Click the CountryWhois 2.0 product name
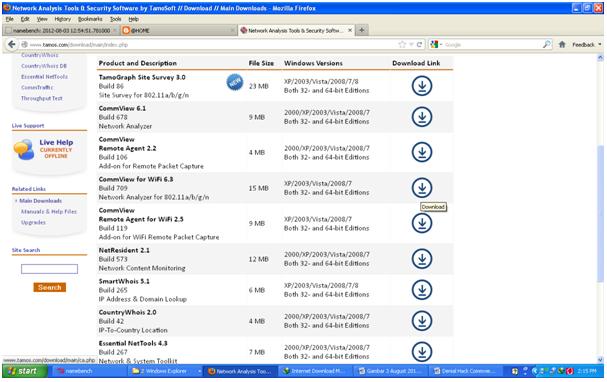 (127, 312)
